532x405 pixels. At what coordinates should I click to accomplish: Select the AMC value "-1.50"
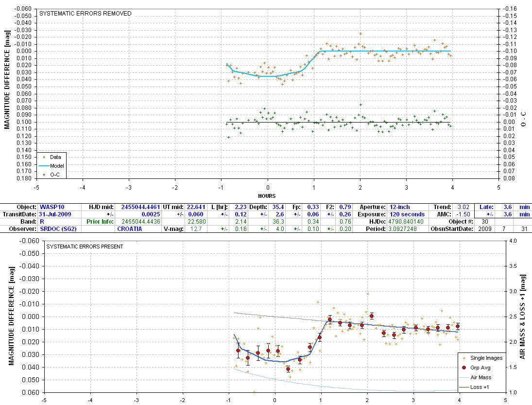coord(463,214)
